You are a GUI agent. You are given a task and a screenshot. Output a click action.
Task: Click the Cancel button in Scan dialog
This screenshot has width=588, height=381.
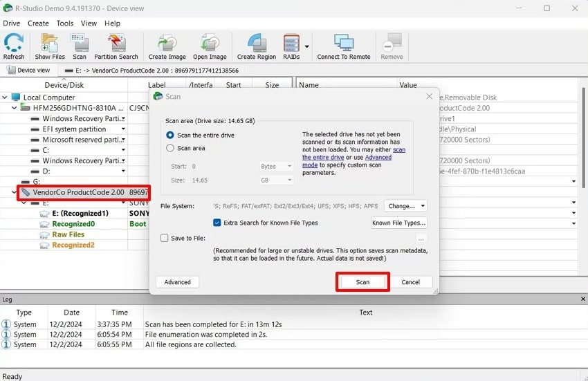click(x=411, y=282)
